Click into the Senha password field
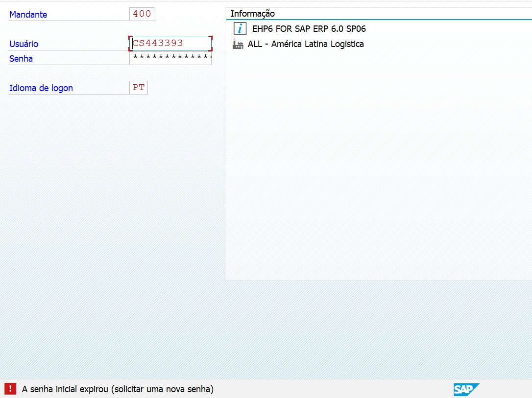This screenshot has height=398, width=532. coord(170,58)
